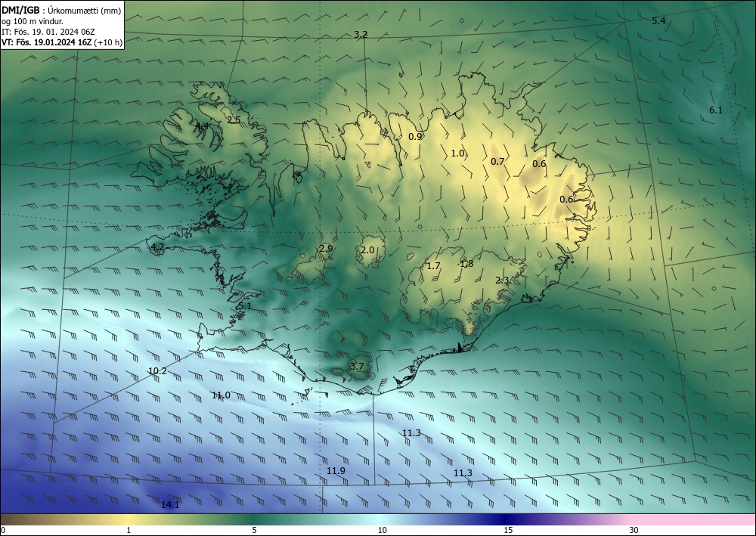Click the color scale label 10
This screenshot has width=756, height=536.
pos(382,530)
